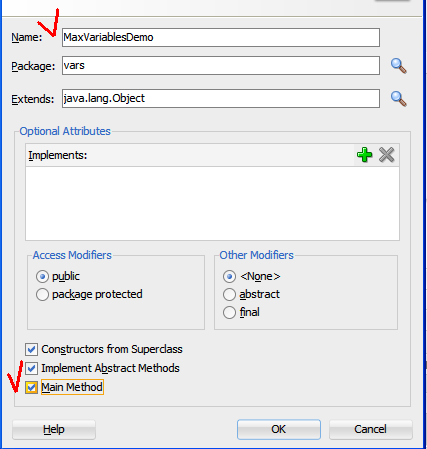427x449 pixels.
Task: Toggle the Main Method checkbox
Action: coord(31,388)
